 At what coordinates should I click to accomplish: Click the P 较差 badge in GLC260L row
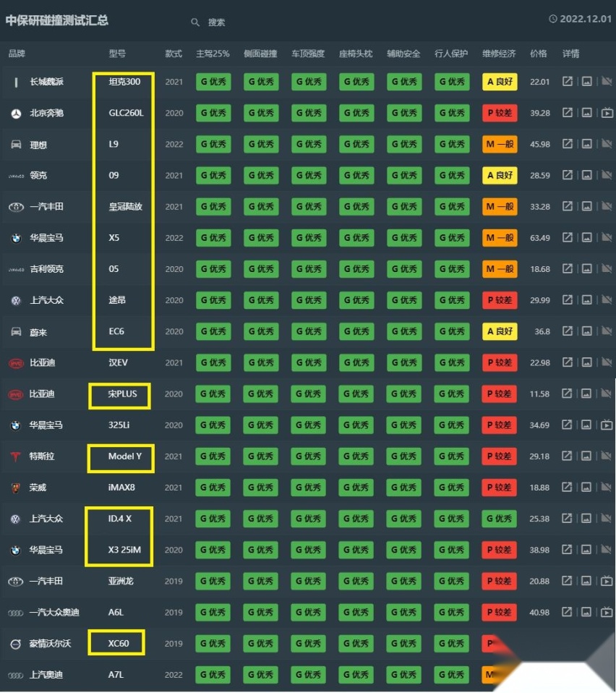(500, 113)
